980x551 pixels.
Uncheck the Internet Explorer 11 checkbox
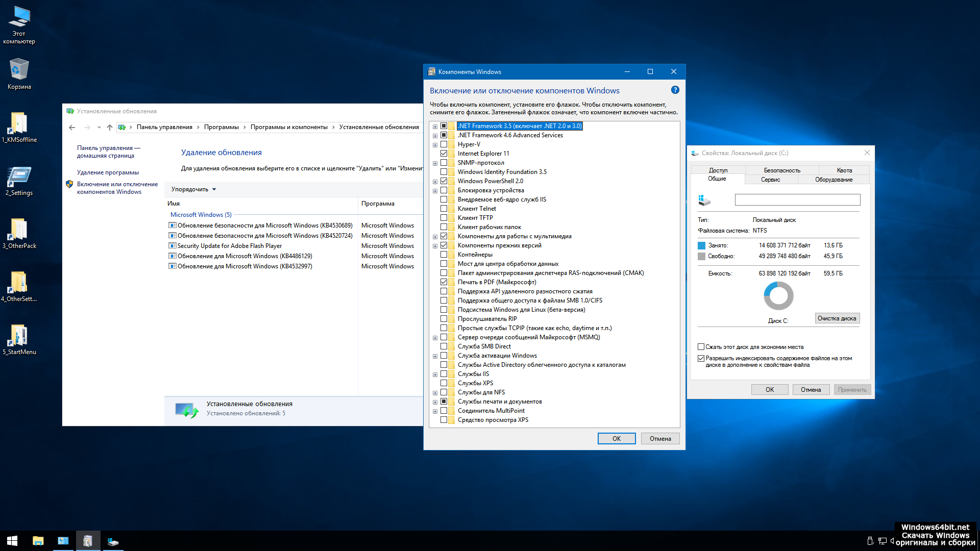(x=444, y=154)
